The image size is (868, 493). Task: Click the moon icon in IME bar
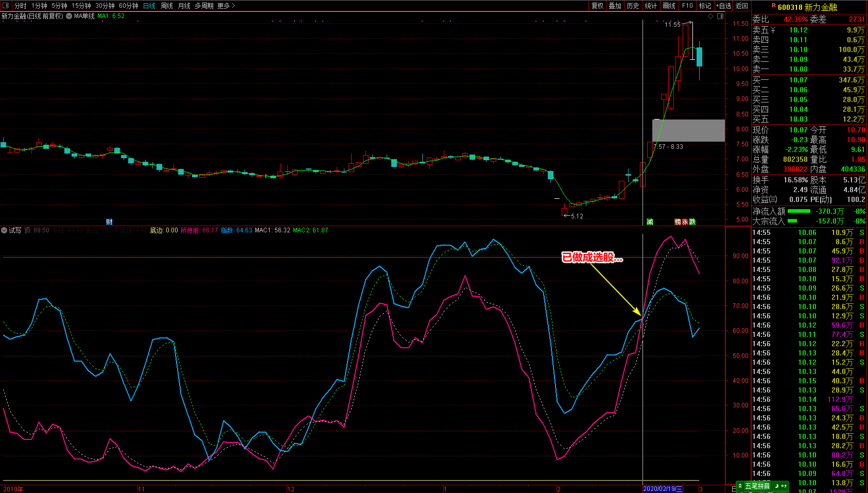coord(776,486)
